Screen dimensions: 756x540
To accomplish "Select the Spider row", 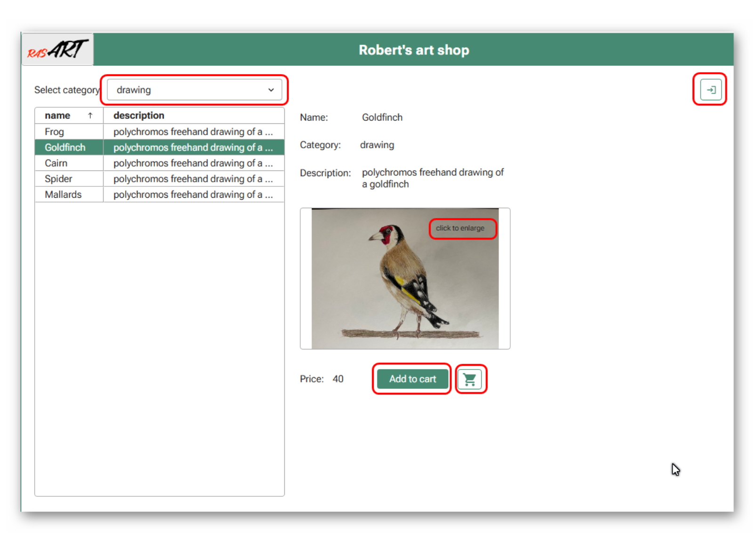I will 160,179.
